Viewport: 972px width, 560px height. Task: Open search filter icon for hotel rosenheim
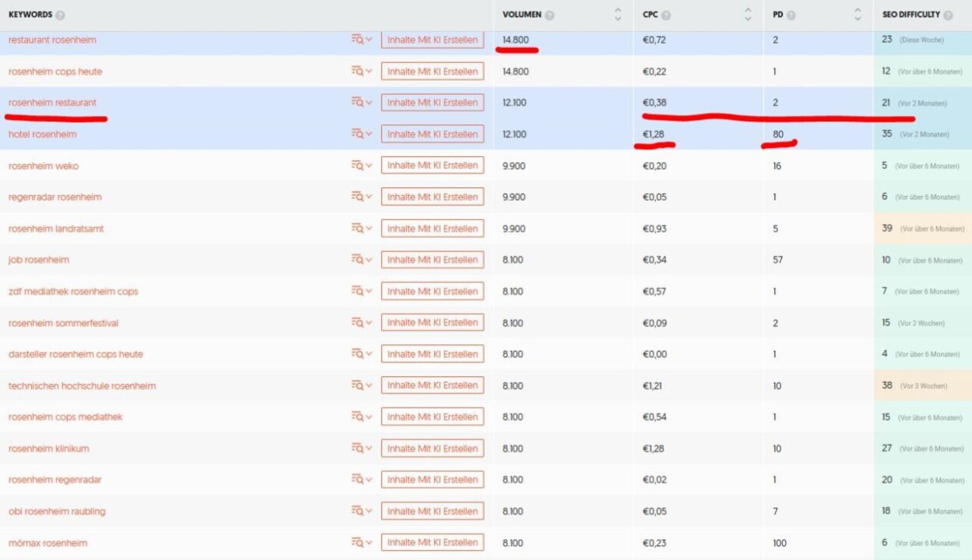[x=361, y=135]
